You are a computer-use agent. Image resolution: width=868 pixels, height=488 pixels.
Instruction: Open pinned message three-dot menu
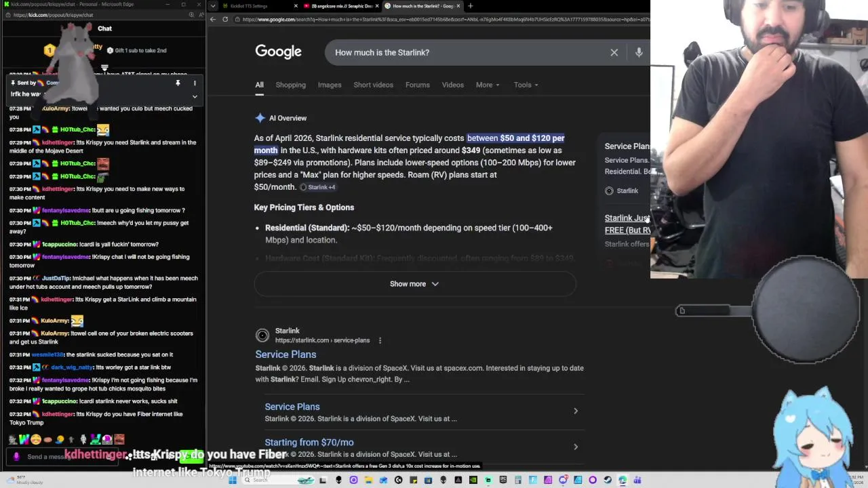click(195, 83)
